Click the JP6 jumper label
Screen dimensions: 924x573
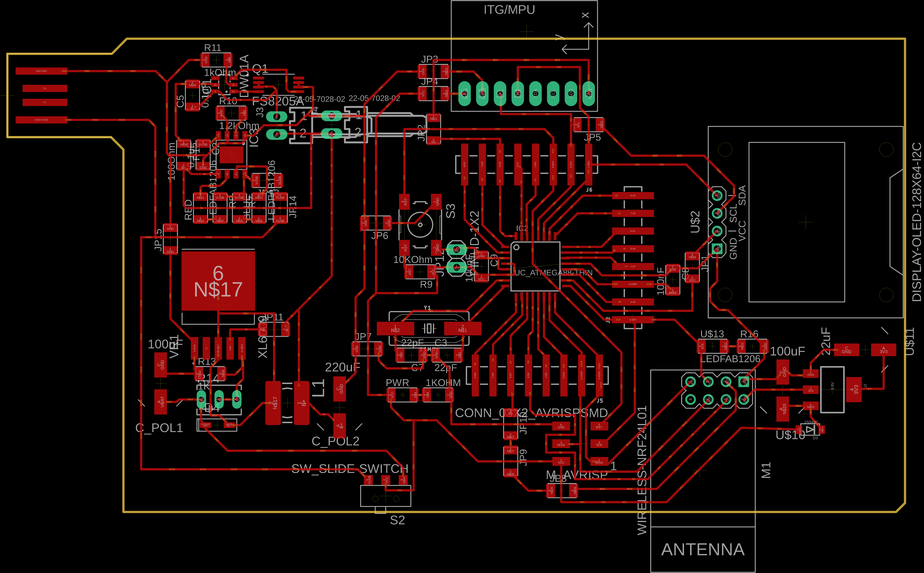pos(380,236)
